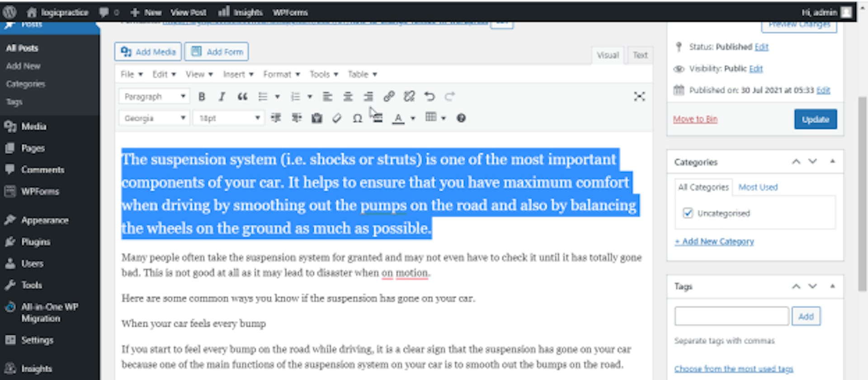Click the Update button
Viewport: 868px width, 380px height.
pos(815,119)
